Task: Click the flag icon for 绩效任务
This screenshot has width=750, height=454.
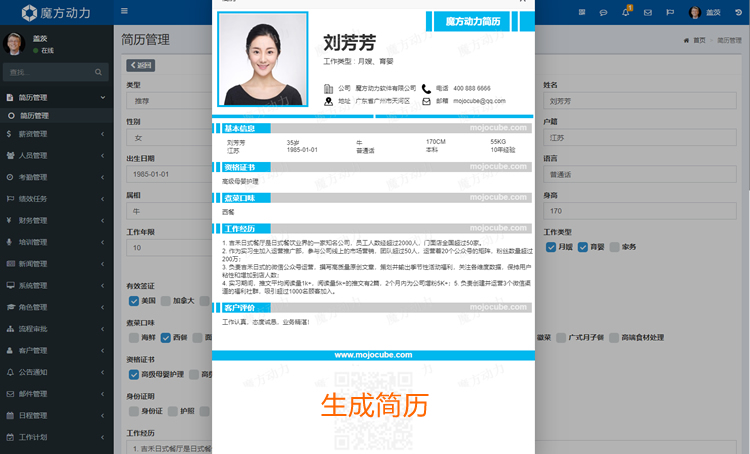Action: [x=10, y=199]
